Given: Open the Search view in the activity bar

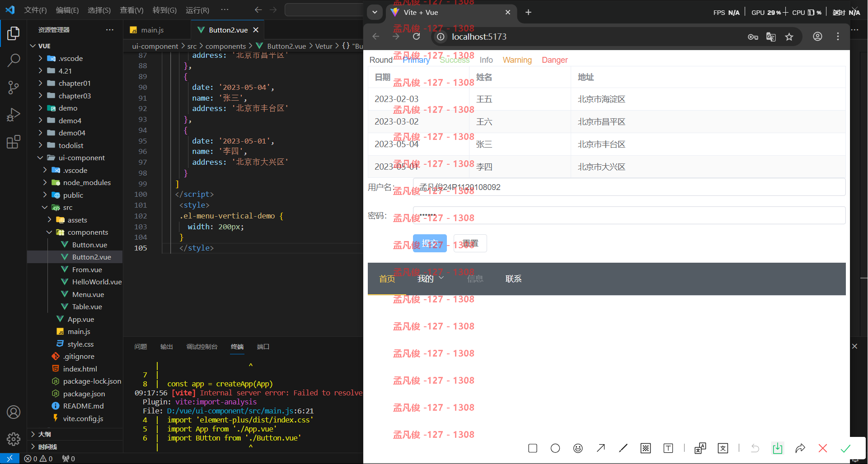Looking at the screenshot, I should [14, 60].
